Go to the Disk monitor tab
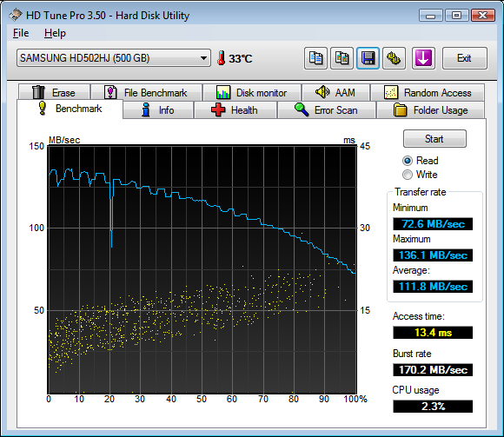The image size is (504, 437). point(252,93)
